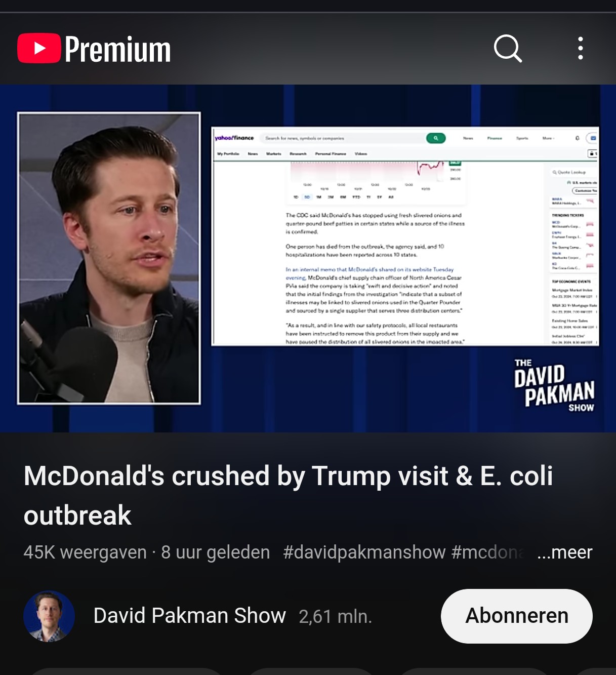616x675 pixels.
Task: Tap the #davidpakmanshow hashtag
Action: tap(364, 552)
